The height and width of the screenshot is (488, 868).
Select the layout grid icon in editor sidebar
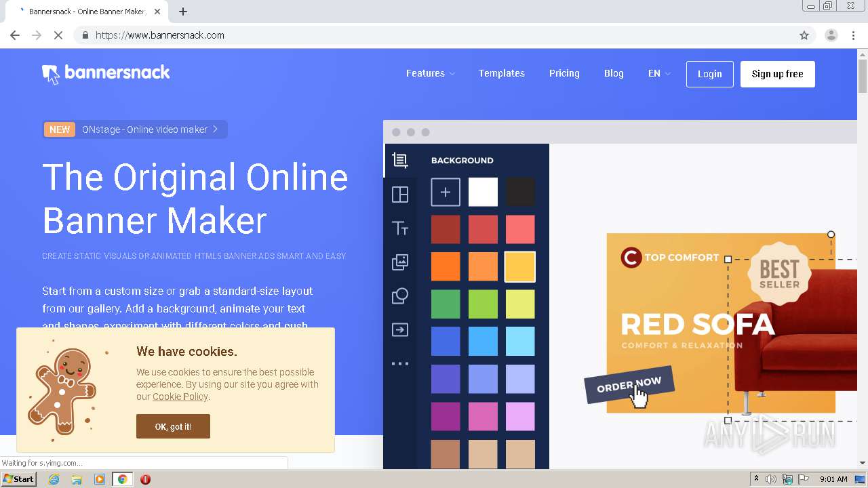pos(400,195)
